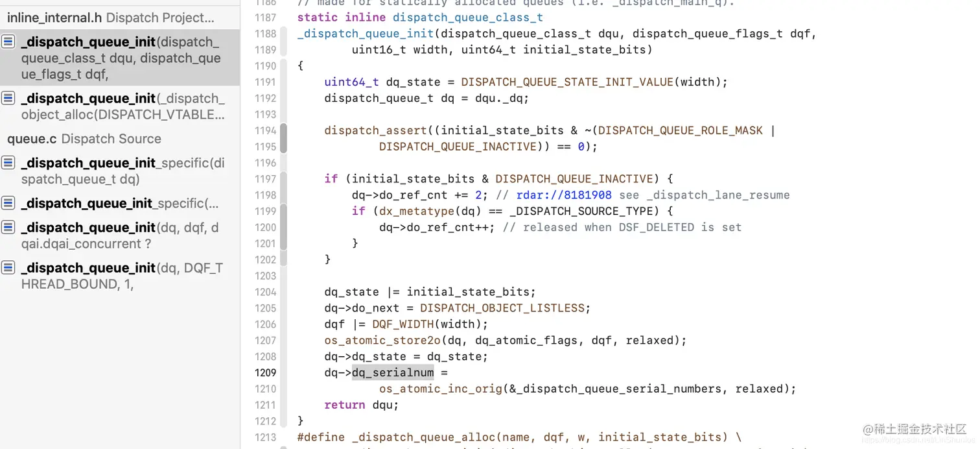Click line number 1194 in gutter

click(265, 130)
